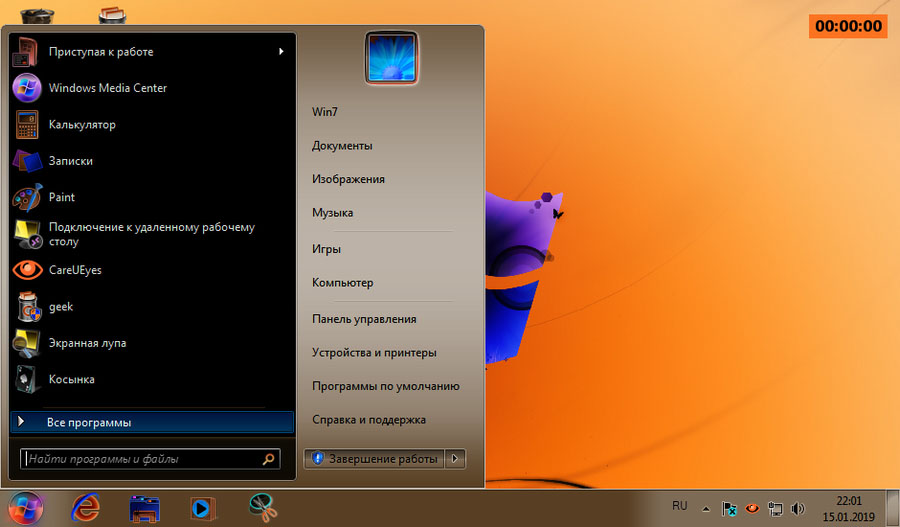900x527 pixels.
Task: Open the Getting Started icon (Приступая к работе)
Action: [x=26, y=52]
